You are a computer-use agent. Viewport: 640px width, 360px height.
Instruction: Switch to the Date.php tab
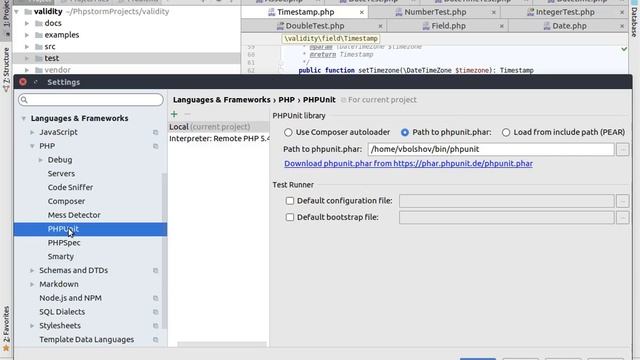point(569,26)
